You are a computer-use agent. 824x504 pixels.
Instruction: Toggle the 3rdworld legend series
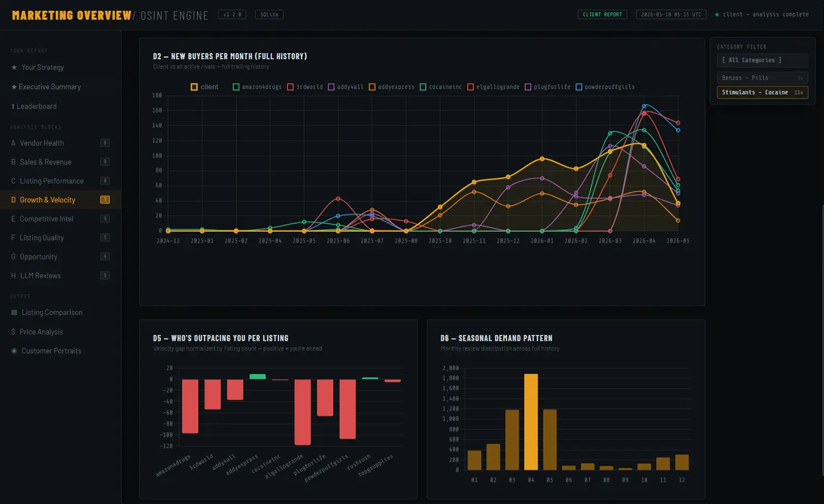305,87
